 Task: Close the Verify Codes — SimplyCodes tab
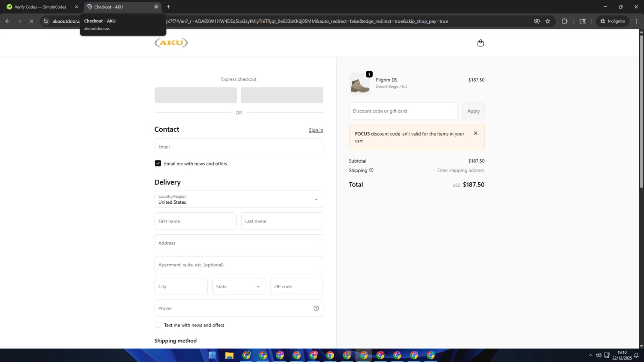coord(76,7)
